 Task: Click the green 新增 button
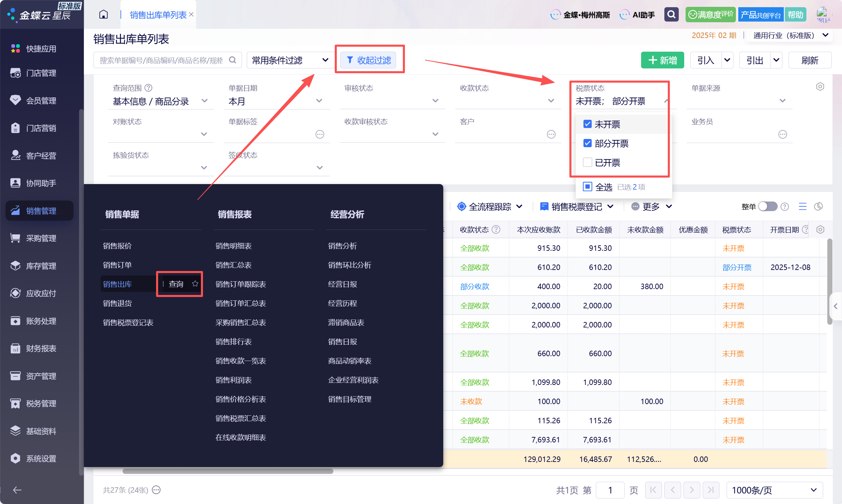point(662,60)
